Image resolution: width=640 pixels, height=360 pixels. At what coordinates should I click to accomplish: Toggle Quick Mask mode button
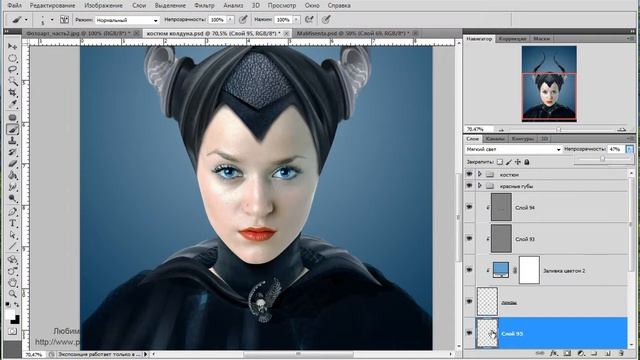tap(13, 331)
